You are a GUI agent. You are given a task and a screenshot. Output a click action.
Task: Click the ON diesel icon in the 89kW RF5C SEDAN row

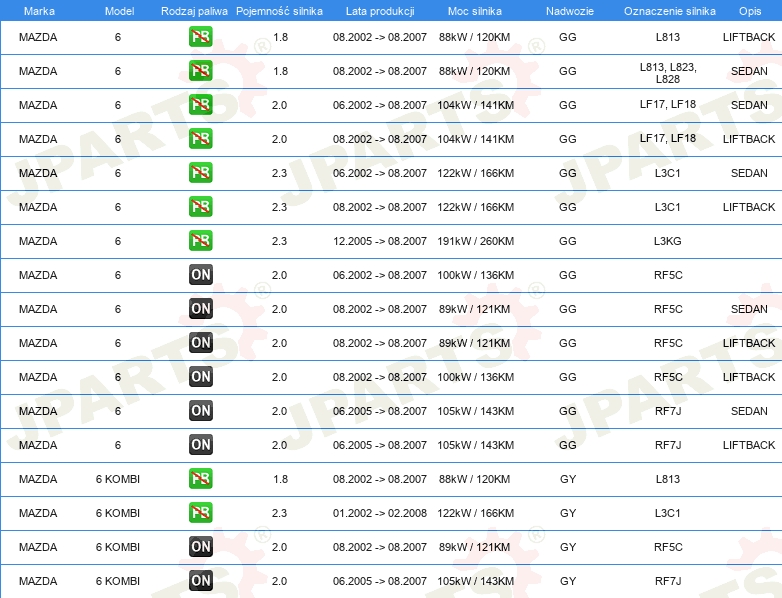click(200, 309)
